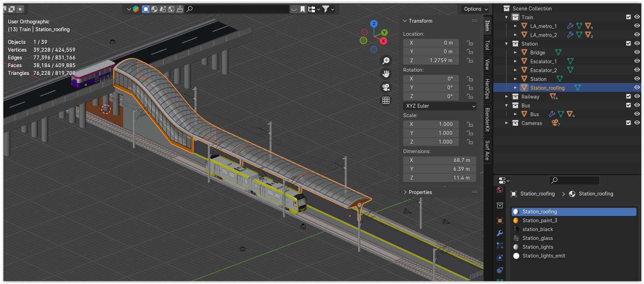The width and height of the screenshot is (644, 284).
Task: Toggle the camera view icon in viewport
Action: click(386, 87)
